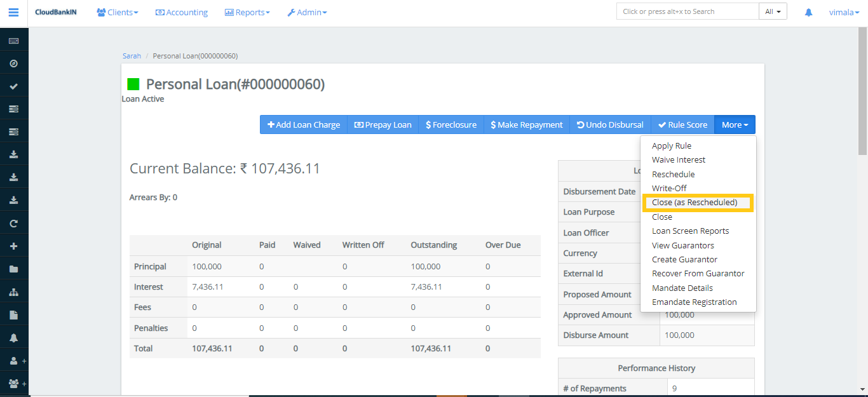Click the keyboard shortcuts icon in the sidebar
This screenshot has height=397, width=868.
(13, 41)
